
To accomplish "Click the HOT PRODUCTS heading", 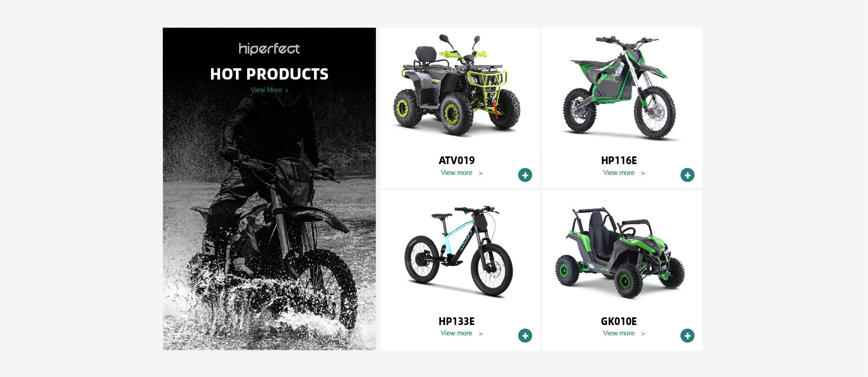I will (269, 74).
